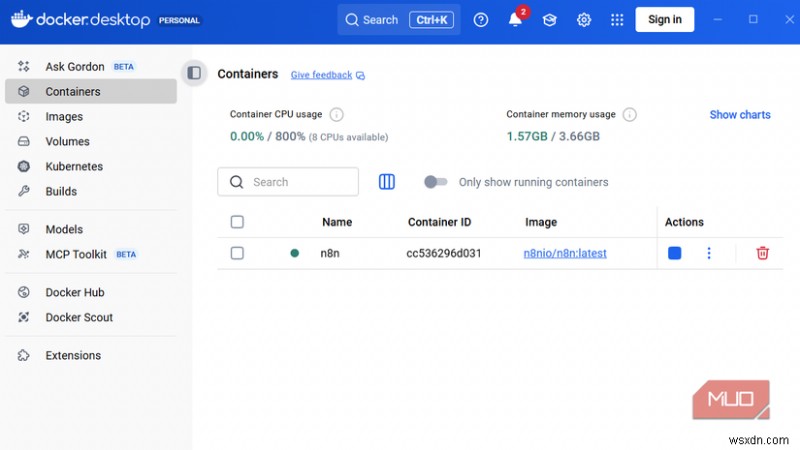The height and width of the screenshot is (450, 800).
Task: Check the n8n container row checkbox
Action: [237, 253]
